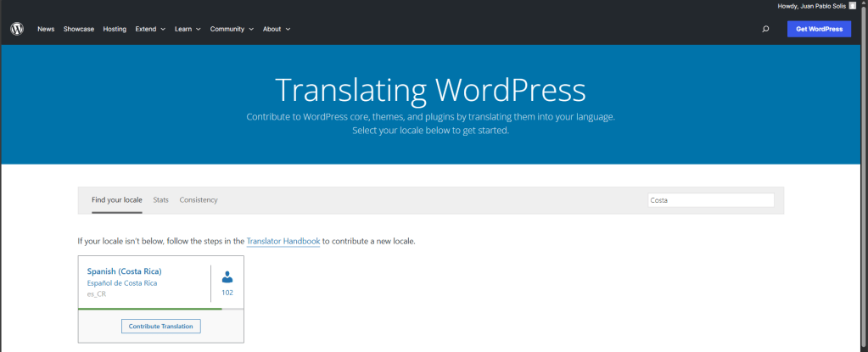The width and height of the screenshot is (868, 352).
Task: Click the WordPress logo icon
Action: 17,29
